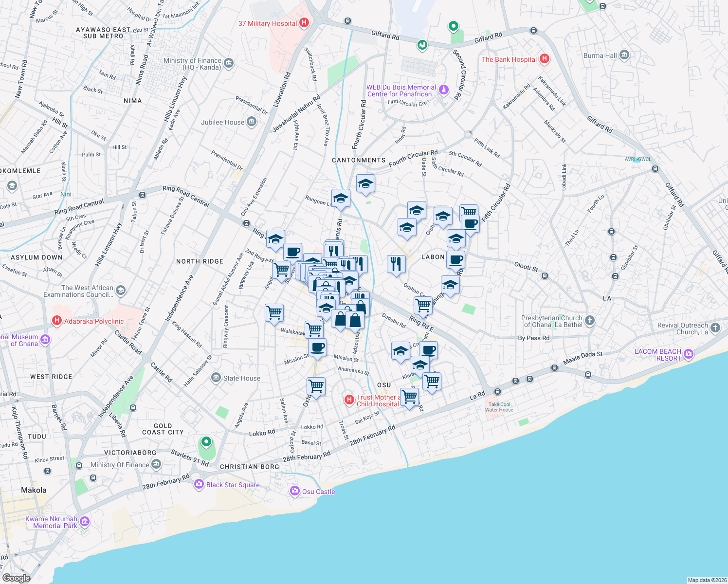This screenshot has height=584, width=728.
Task: Select the Jubilee House landmark icon
Action: pyautogui.click(x=251, y=122)
